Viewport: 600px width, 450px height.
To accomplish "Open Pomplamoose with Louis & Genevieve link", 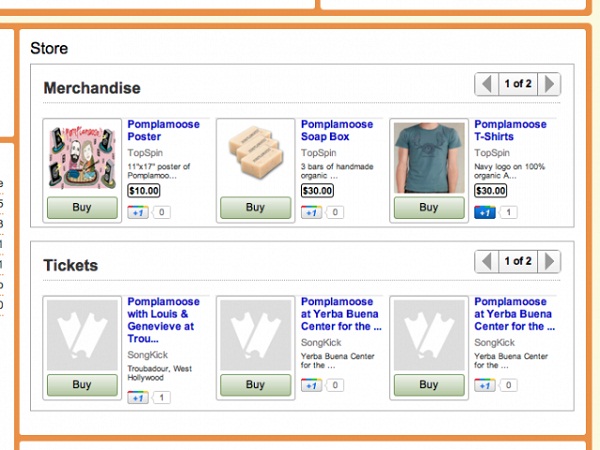I will [163, 320].
